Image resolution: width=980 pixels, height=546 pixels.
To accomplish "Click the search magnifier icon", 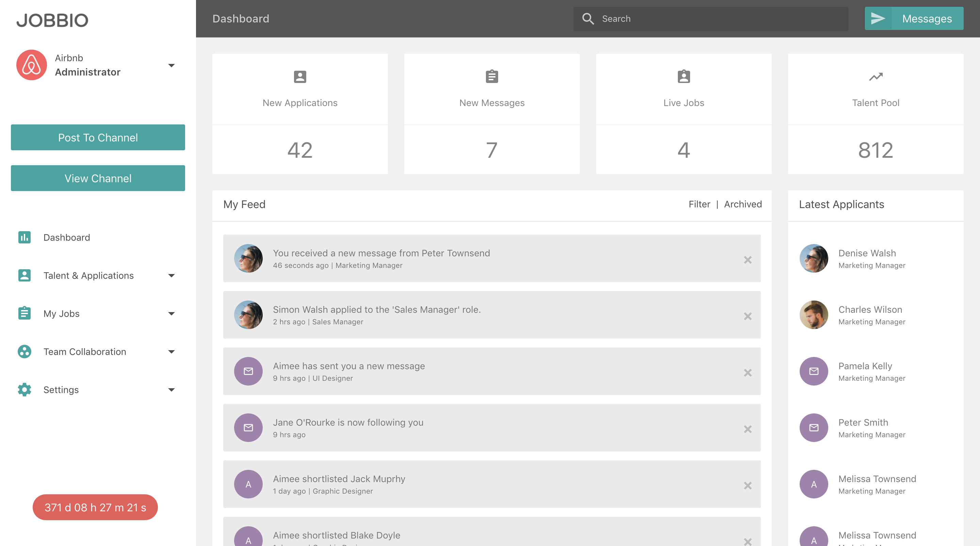I will coord(588,19).
